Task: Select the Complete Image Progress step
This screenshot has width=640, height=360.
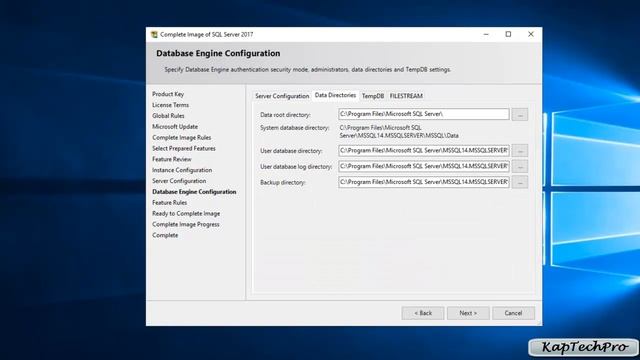Action: pos(186,224)
